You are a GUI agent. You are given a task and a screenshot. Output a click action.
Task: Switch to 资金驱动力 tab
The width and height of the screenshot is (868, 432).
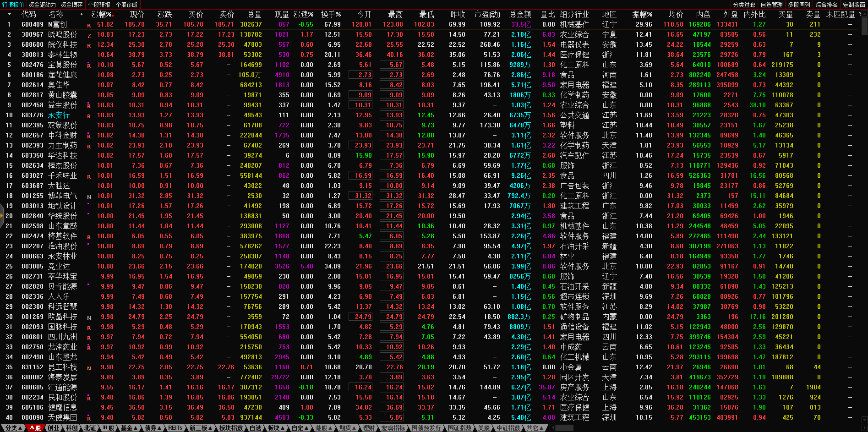42,5
